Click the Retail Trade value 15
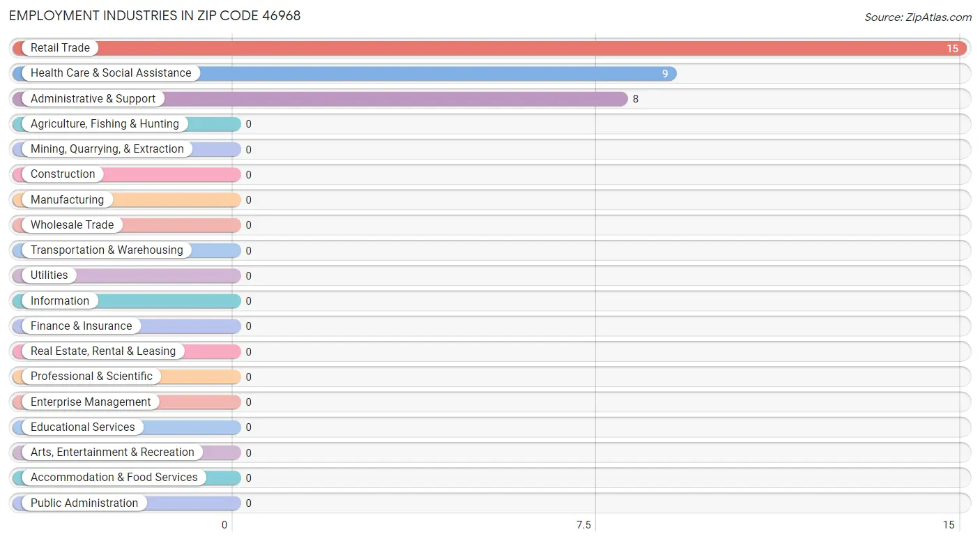Image resolution: width=980 pixels, height=541 pixels. click(952, 49)
